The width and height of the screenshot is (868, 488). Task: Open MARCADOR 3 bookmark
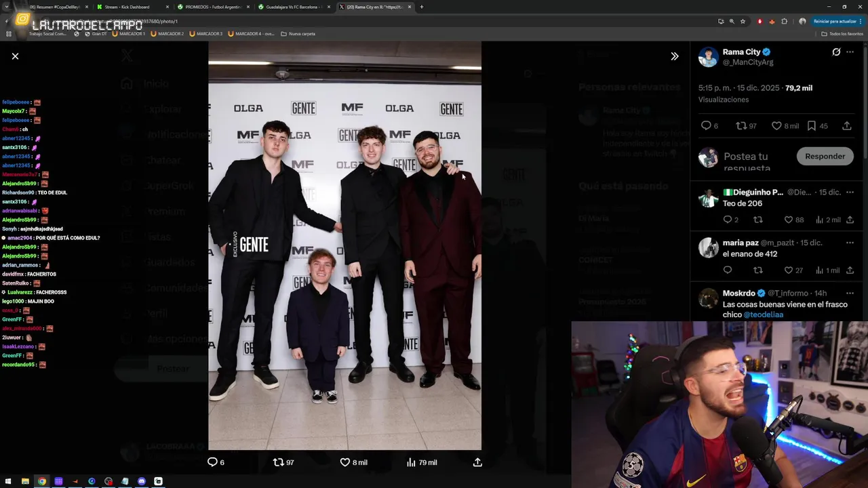pos(206,33)
